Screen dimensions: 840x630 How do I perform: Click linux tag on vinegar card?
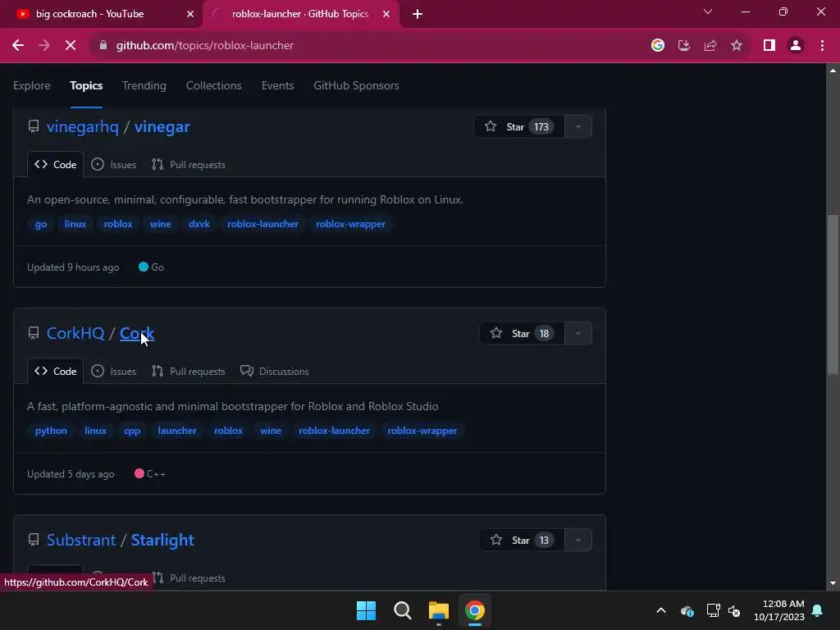click(75, 224)
